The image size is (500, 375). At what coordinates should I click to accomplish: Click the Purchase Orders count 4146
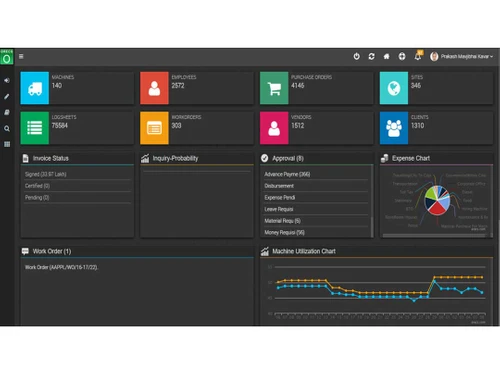coord(297,86)
